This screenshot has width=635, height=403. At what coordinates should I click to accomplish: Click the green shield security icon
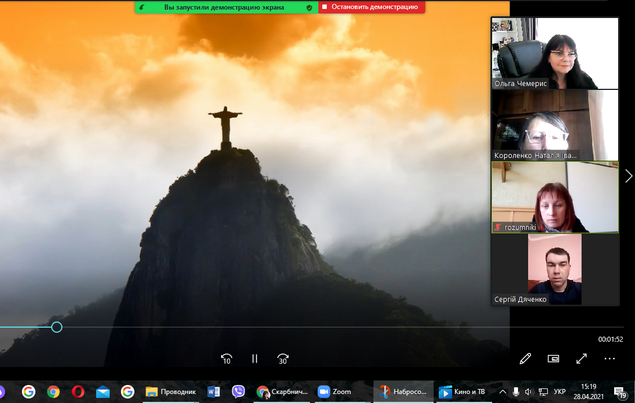[x=309, y=7]
